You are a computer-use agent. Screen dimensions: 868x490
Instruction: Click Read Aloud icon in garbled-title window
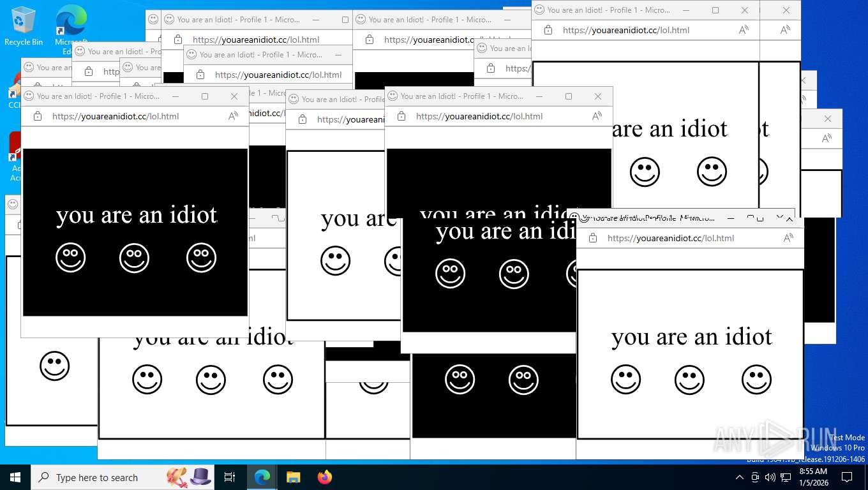click(788, 238)
